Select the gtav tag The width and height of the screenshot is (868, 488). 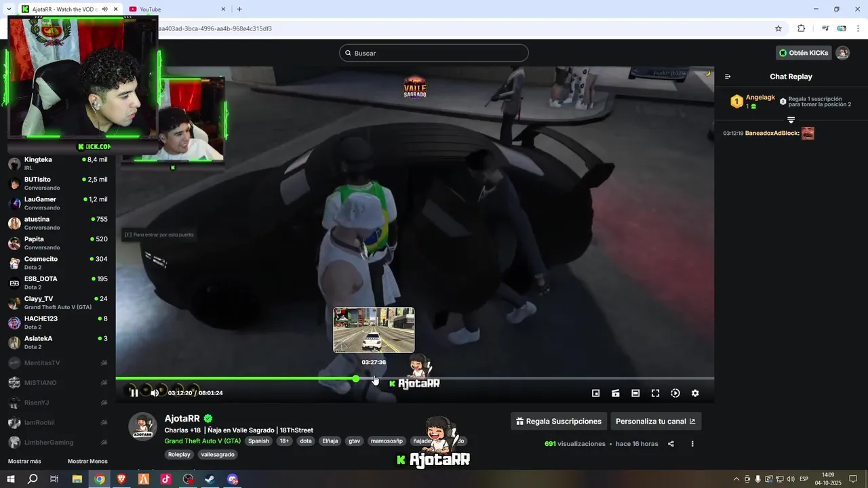tap(355, 441)
